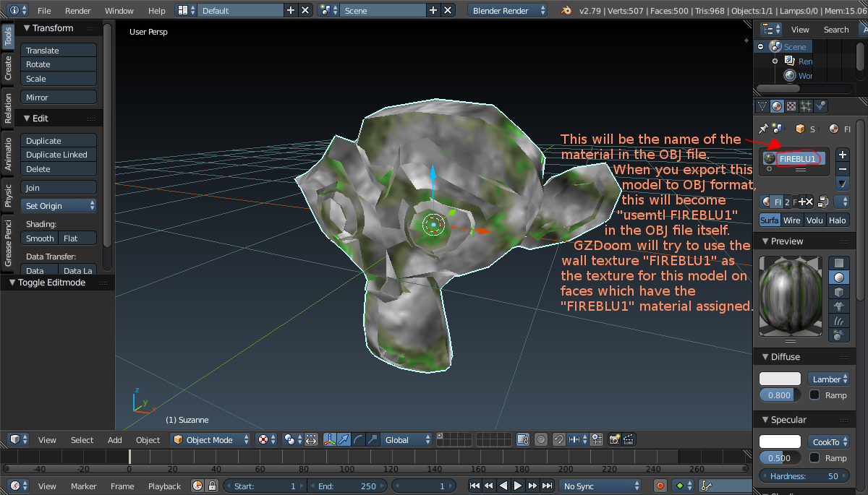Open the File menu
Viewport: 868px width, 495px height.
[x=44, y=10]
